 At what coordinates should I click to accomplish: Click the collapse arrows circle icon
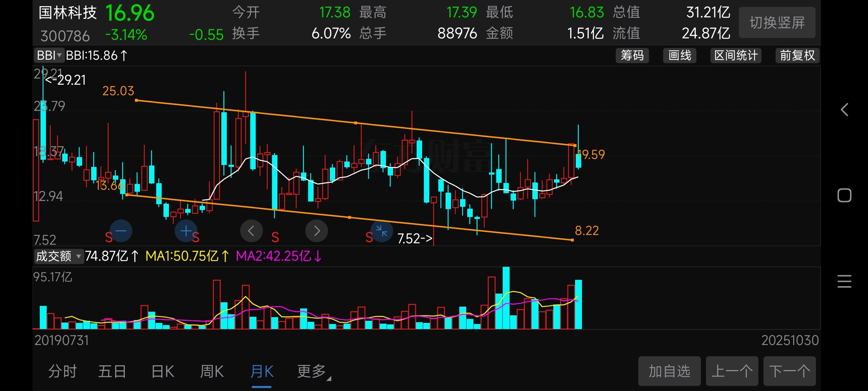(x=382, y=231)
